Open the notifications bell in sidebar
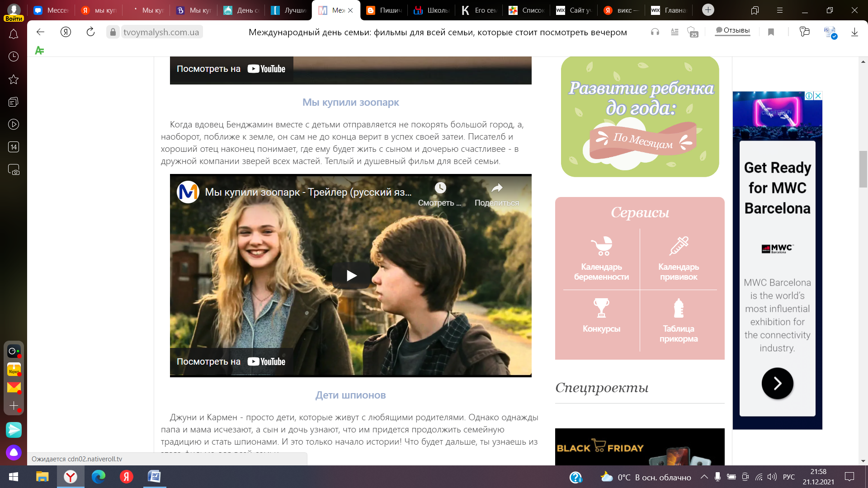The image size is (868, 488). [14, 34]
